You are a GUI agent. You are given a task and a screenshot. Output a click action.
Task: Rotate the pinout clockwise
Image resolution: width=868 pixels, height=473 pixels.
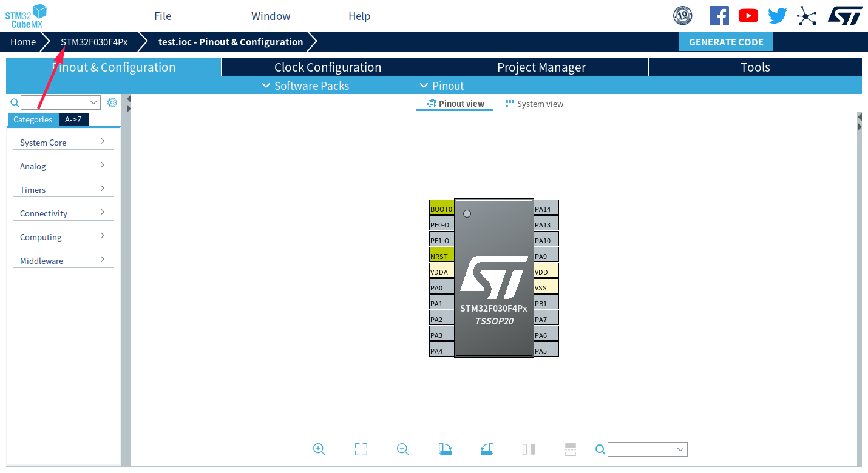pyautogui.click(x=445, y=449)
